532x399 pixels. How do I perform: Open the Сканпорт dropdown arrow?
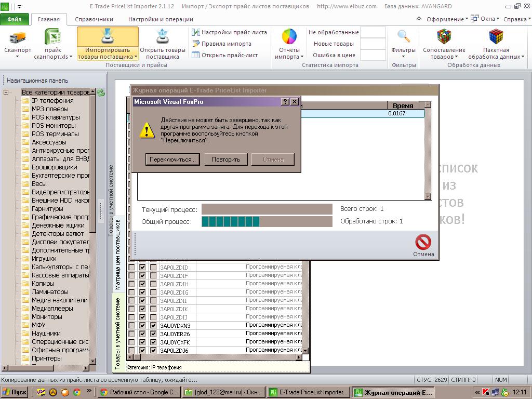tap(18, 57)
